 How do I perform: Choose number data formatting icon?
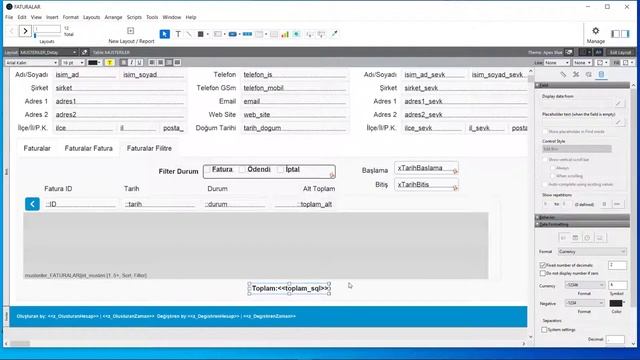click(563, 238)
